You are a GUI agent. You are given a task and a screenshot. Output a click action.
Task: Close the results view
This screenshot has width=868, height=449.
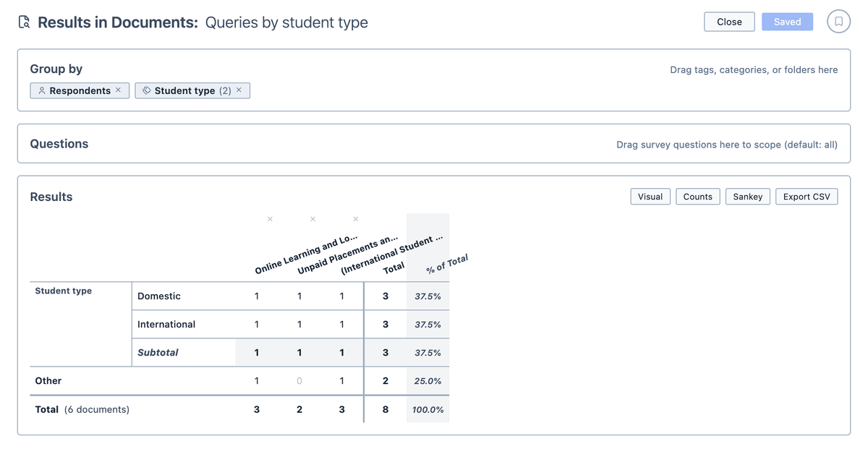coord(729,22)
